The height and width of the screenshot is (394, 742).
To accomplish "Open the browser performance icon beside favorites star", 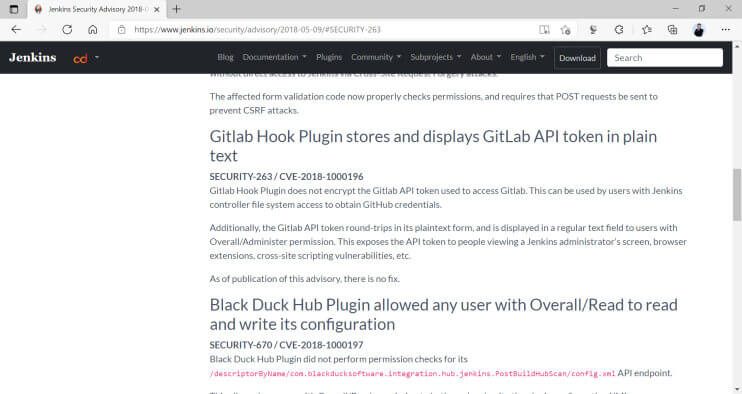I will click(x=592, y=30).
